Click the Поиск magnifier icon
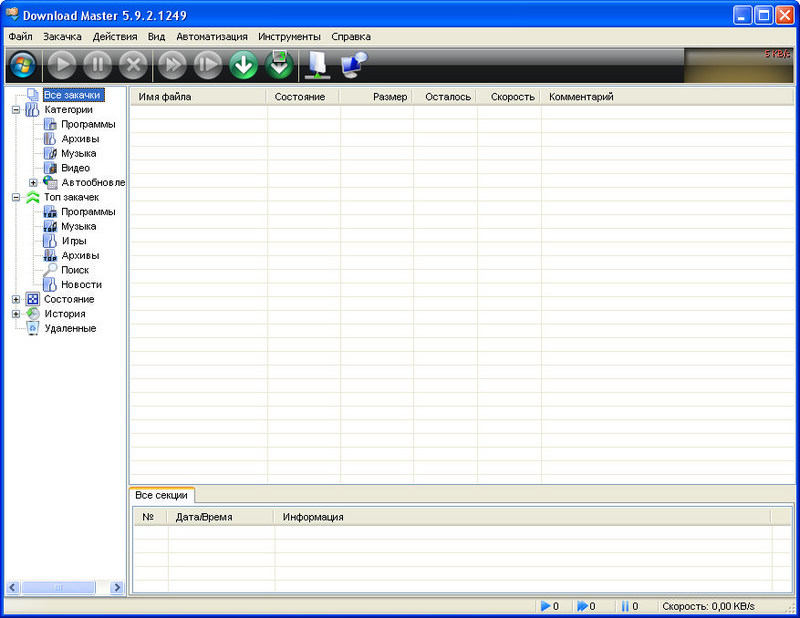The width and height of the screenshot is (800, 618). click(49, 270)
